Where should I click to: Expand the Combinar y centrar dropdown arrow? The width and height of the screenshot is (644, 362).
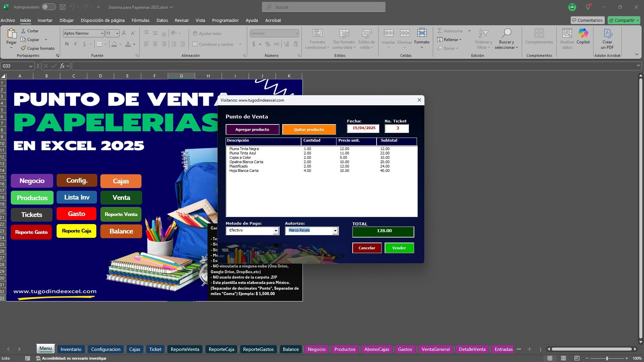pyautogui.click(x=240, y=44)
